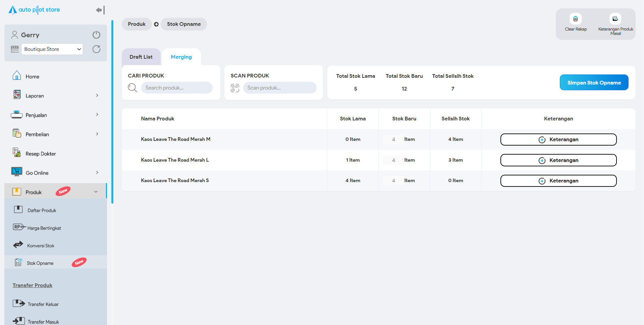Screen dimensions: 644x325
Task: Collapse the sidebar with the arrow icon
Action: tap(100, 10)
